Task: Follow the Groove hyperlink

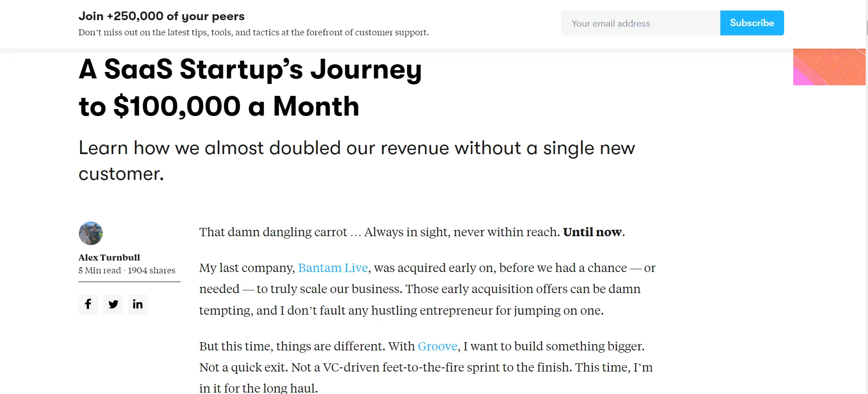Action: coord(437,346)
